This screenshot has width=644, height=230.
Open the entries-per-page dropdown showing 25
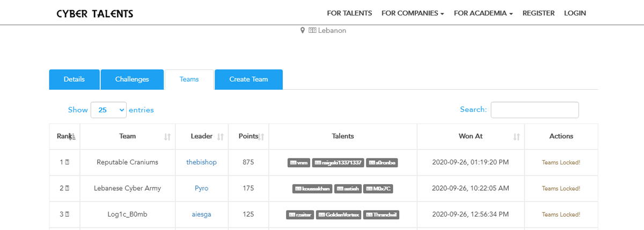pyautogui.click(x=108, y=110)
